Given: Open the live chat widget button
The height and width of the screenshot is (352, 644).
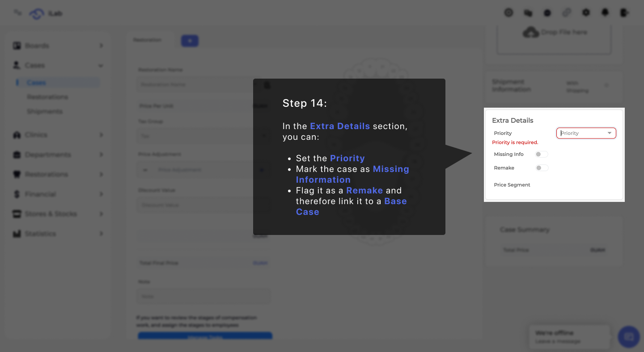Looking at the screenshot, I should point(629,337).
